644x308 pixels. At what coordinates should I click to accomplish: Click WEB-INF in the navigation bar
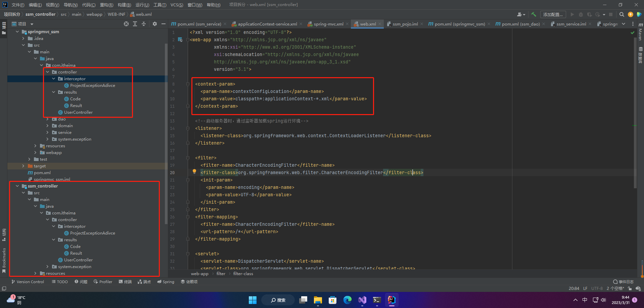(117, 14)
